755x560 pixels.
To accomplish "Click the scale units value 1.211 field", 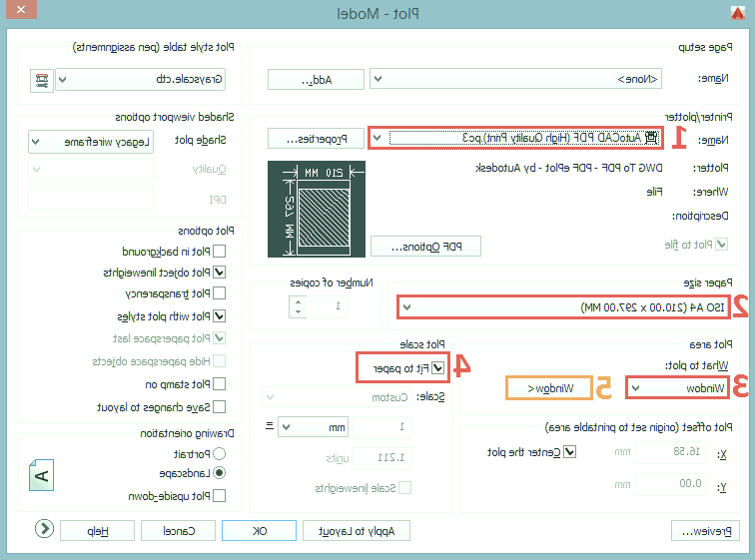I will pyautogui.click(x=380, y=458).
